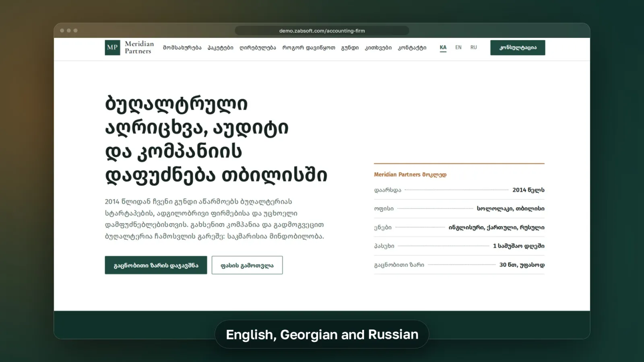Click the დაარსდა row label
This screenshot has width=644, height=362.
pyautogui.click(x=388, y=190)
